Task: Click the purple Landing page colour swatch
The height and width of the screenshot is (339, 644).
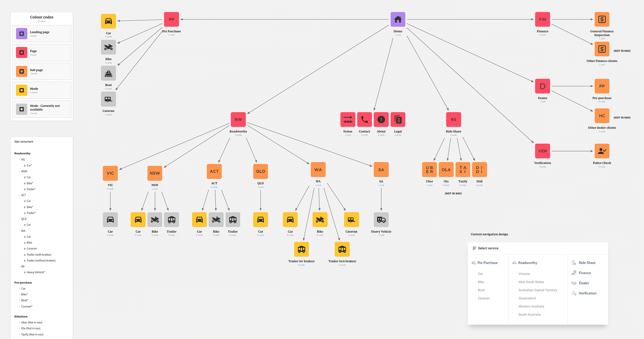Action: 21,33
